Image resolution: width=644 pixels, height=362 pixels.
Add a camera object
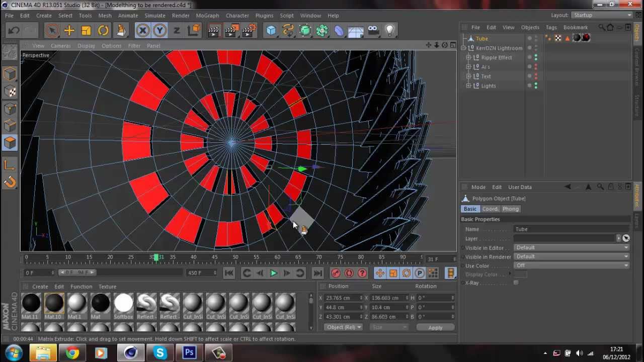373,31
